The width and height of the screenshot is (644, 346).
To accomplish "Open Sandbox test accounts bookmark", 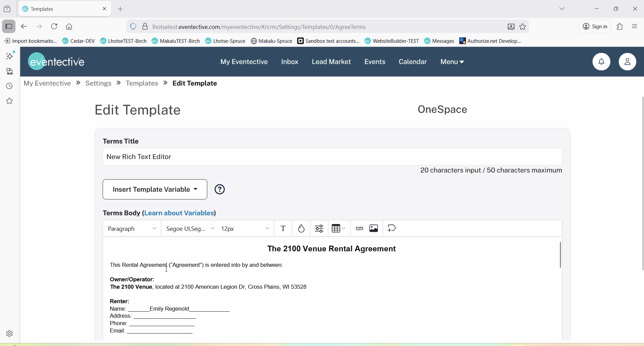I will [328, 41].
